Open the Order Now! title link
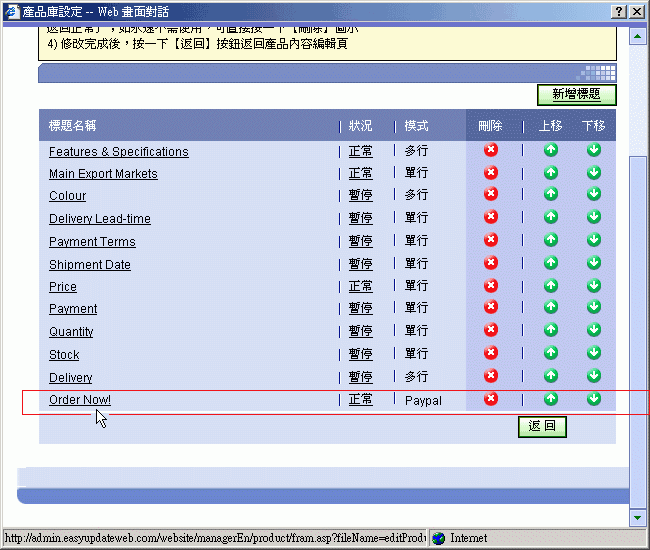 [x=80, y=400]
